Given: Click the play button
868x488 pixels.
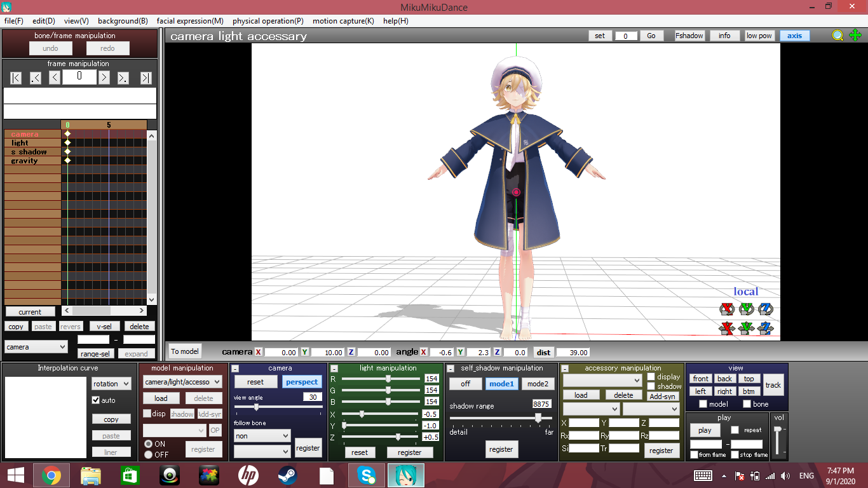Looking at the screenshot, I should [x=705, y=430].
